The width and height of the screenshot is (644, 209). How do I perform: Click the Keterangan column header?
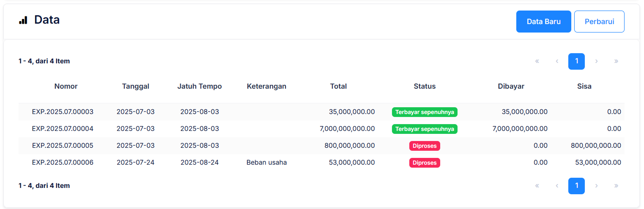(x=266, y=86)
